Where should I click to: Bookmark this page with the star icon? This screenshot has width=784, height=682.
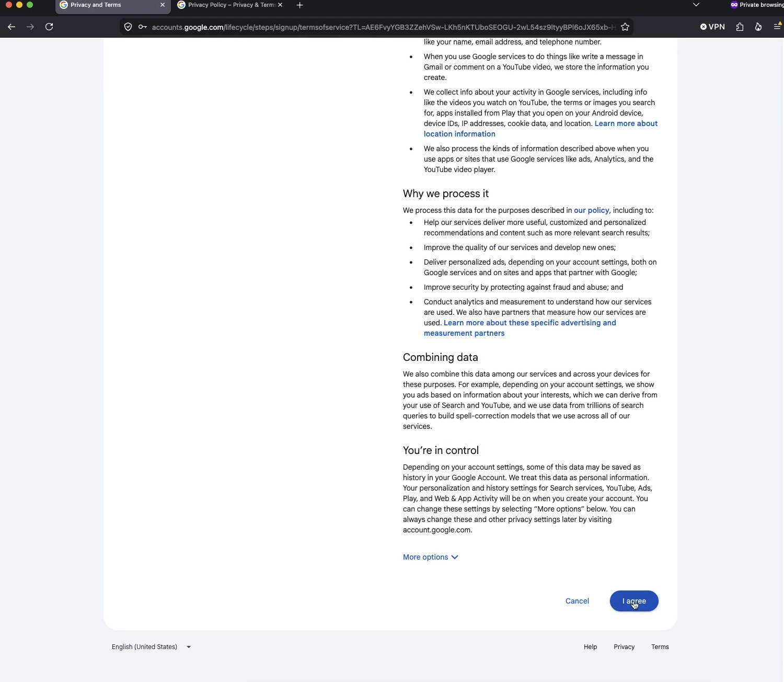coord(625,27)
